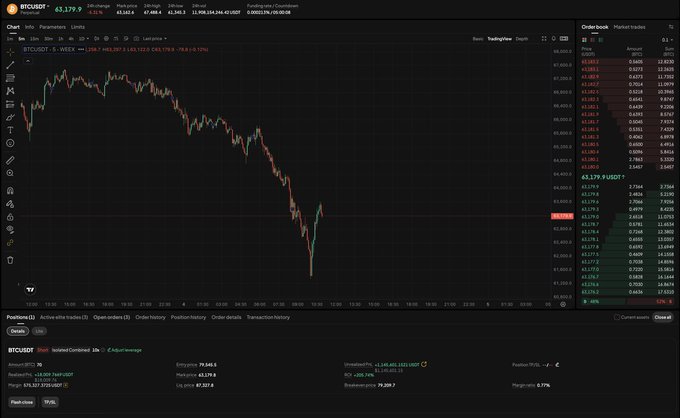The image size is (680, 418).
Task: Tick the Current assets checkbox
Action: (x=617, y=317)
